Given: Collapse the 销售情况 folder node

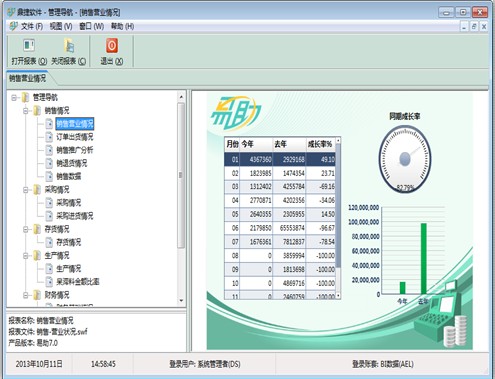Looking at the screenshot, I should tap(26, 111).
